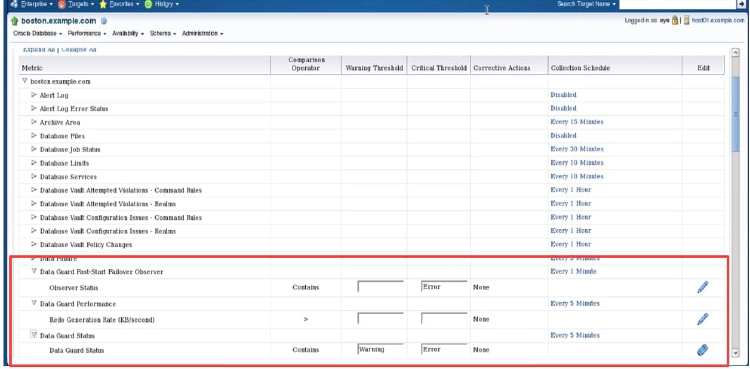The width and height of the screenshot is (750, 369).
Task: Expand the Alert Log Error Status metric
Action: pos(34,108)
